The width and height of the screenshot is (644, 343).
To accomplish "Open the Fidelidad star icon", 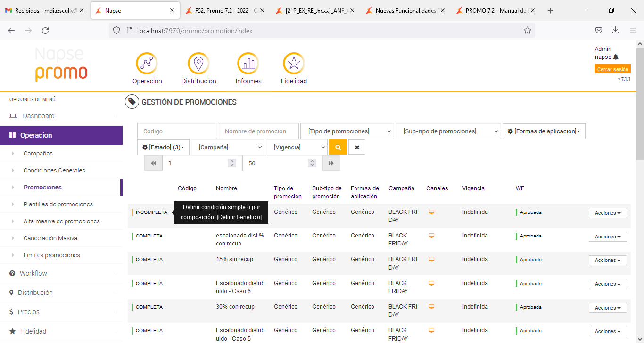I will 294,63.
